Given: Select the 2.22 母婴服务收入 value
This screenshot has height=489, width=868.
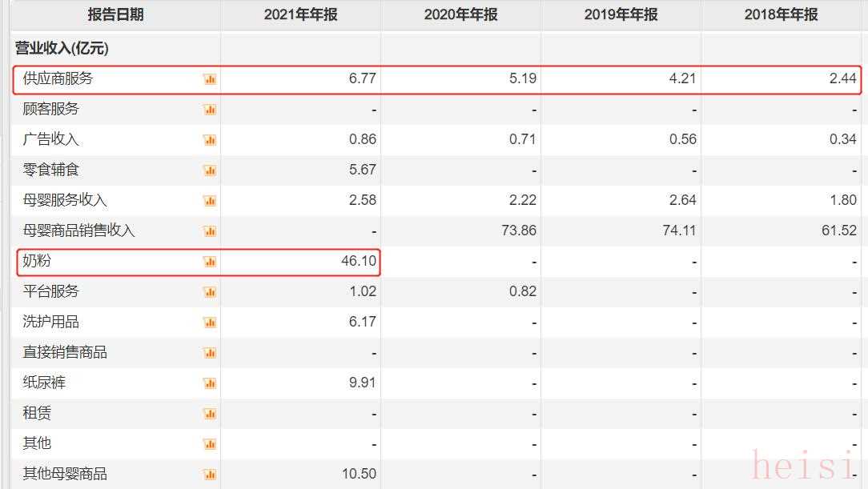Looking at the screenshot, I should click(523, 200).
